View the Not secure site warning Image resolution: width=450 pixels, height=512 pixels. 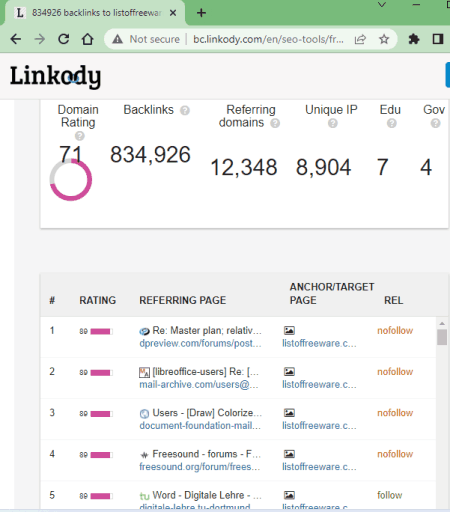coord(146,39)
